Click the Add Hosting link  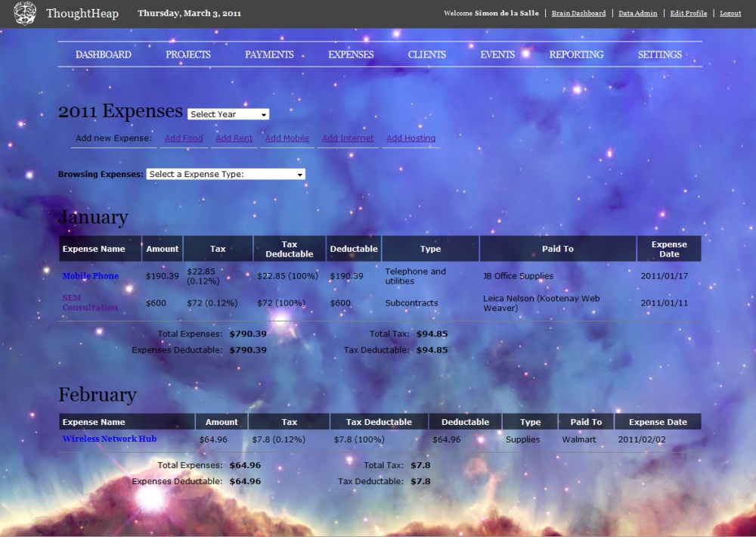(411, 138)
